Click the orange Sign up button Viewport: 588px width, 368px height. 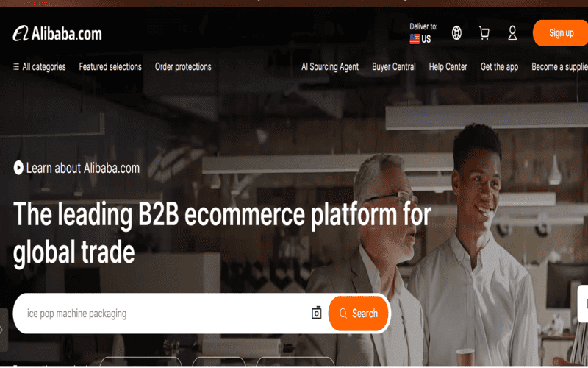(x=560, y=33)
